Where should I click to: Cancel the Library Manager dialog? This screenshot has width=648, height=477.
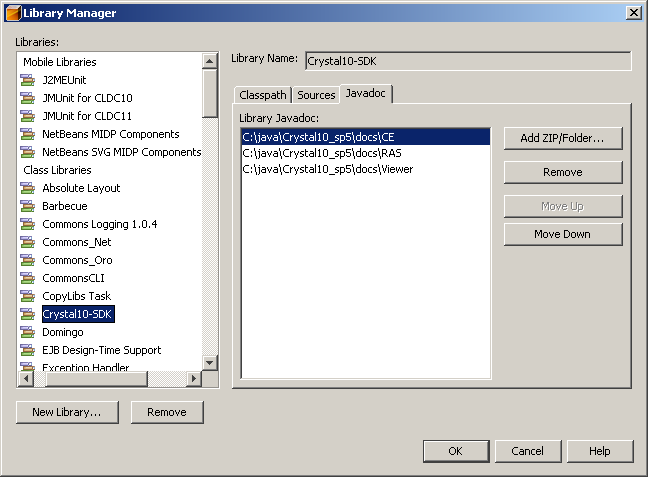[528, 451]
